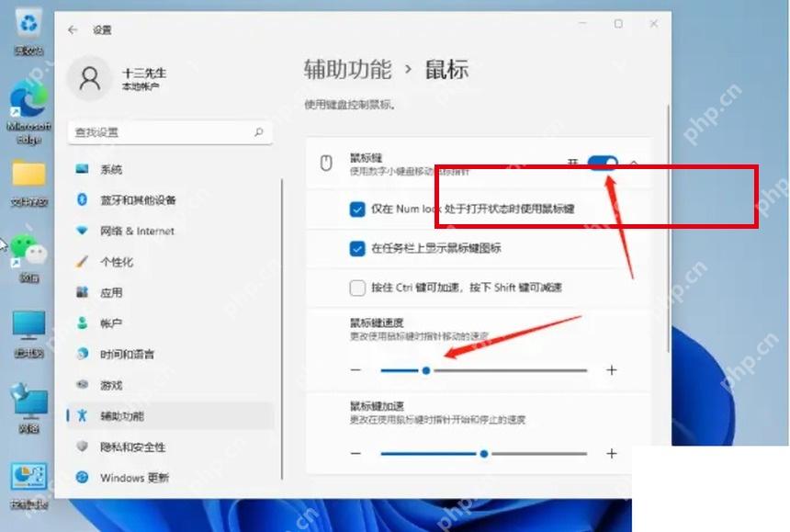790x532 pixels.
Task: Decrease 鼠标键加速 with minus button
Action: (355, 453)
